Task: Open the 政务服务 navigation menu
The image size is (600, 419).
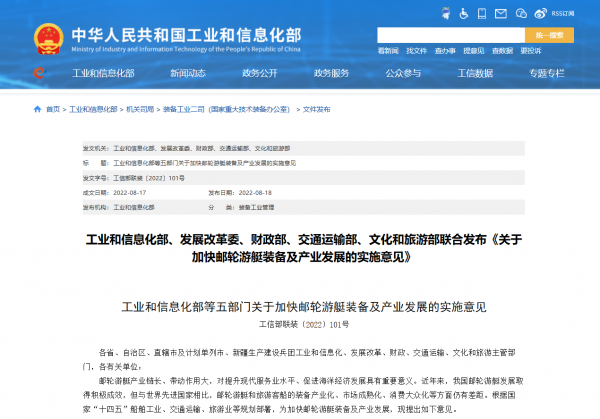Action: click(x=331, y=73)
